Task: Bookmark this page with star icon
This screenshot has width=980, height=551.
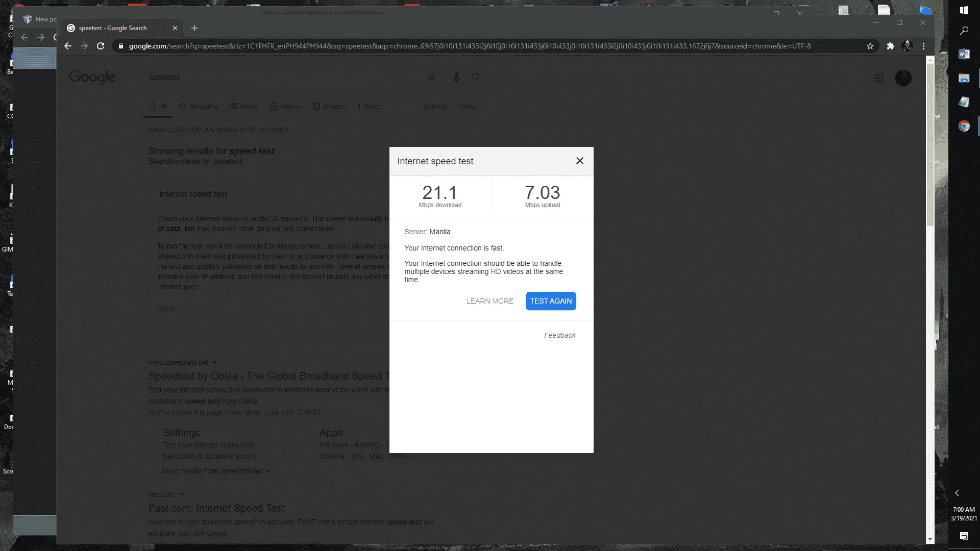Action: pyautogui.click(x=870, y=46)
